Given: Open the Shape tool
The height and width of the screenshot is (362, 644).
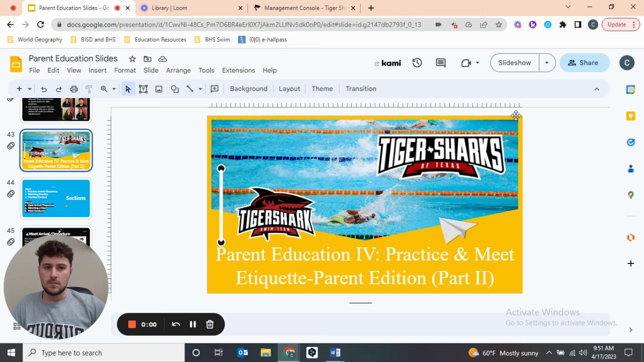Looking at the screenshot, I should pos(175,89).
